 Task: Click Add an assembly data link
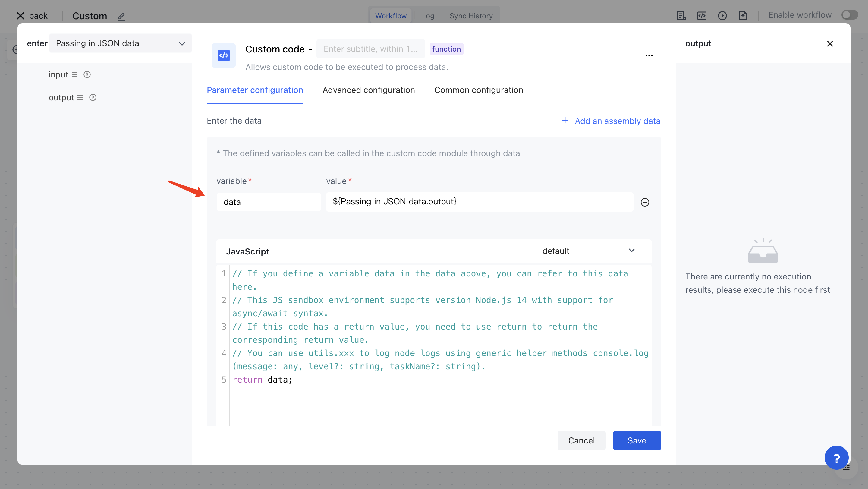(x=611, y=121)
